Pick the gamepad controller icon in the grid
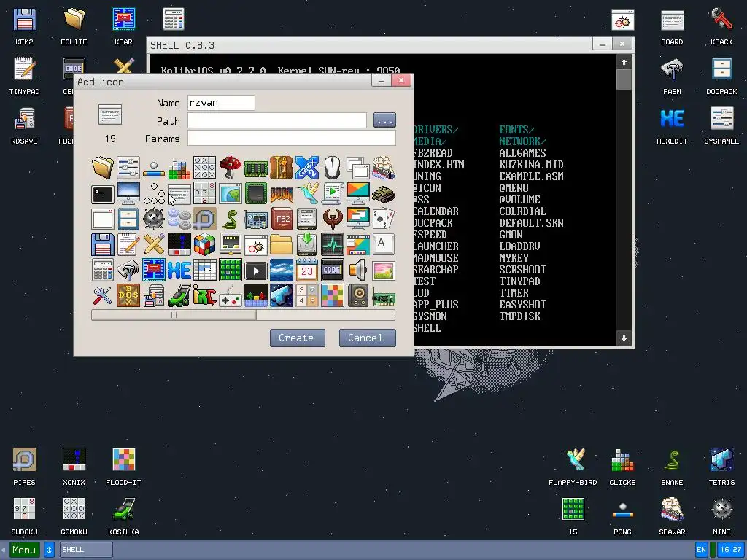Image resolution: width=747 pixels, height=560 pixels. pyautogui.click(x=230, y=296)
